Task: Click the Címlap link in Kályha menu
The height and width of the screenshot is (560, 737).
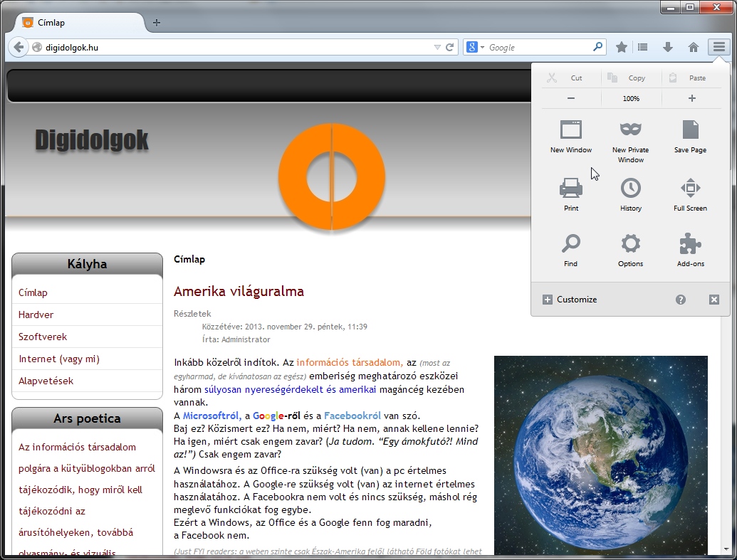Action: coord(33,292)
